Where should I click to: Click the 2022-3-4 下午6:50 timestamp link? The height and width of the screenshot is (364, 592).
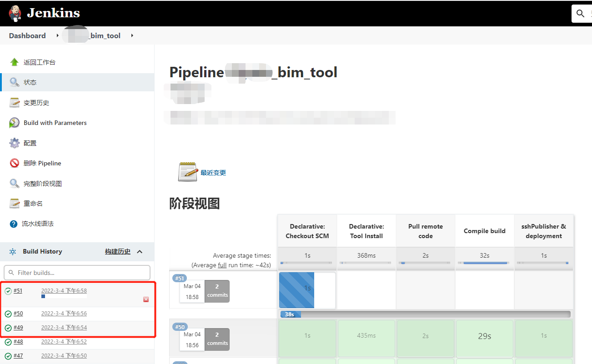(64, 356)
